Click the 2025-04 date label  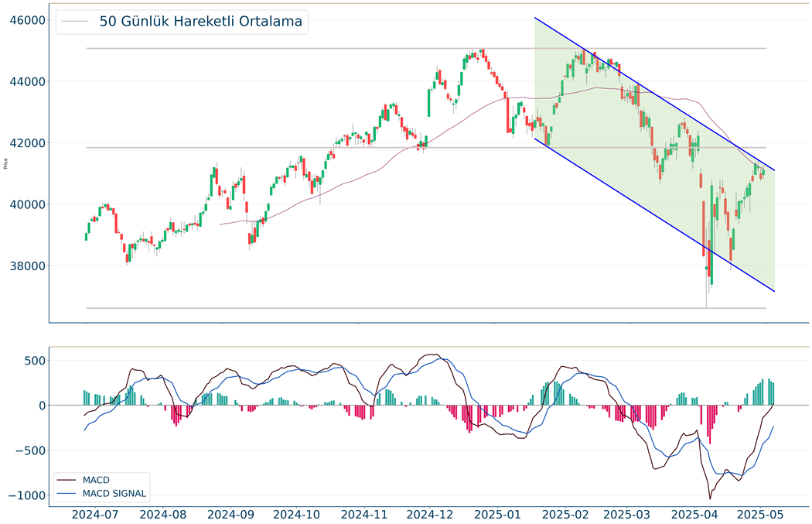(694, 515)
